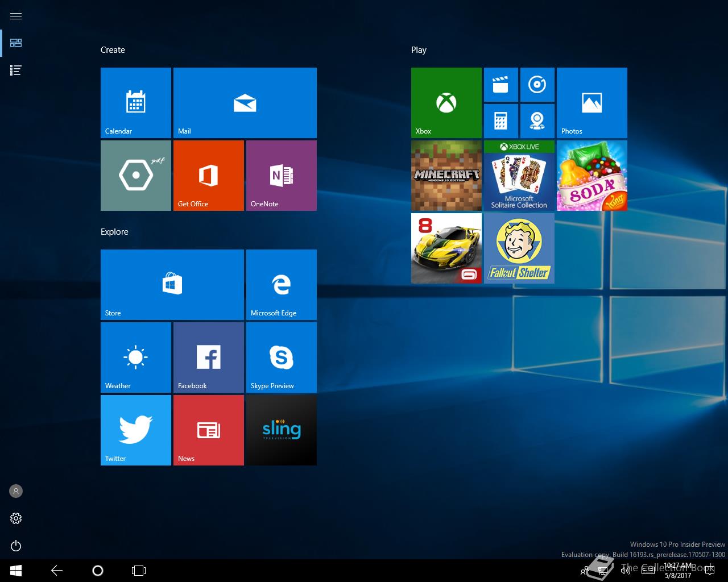Click the Windows Start button
Viewport: 728px width, 582px height.
(16, 571)
